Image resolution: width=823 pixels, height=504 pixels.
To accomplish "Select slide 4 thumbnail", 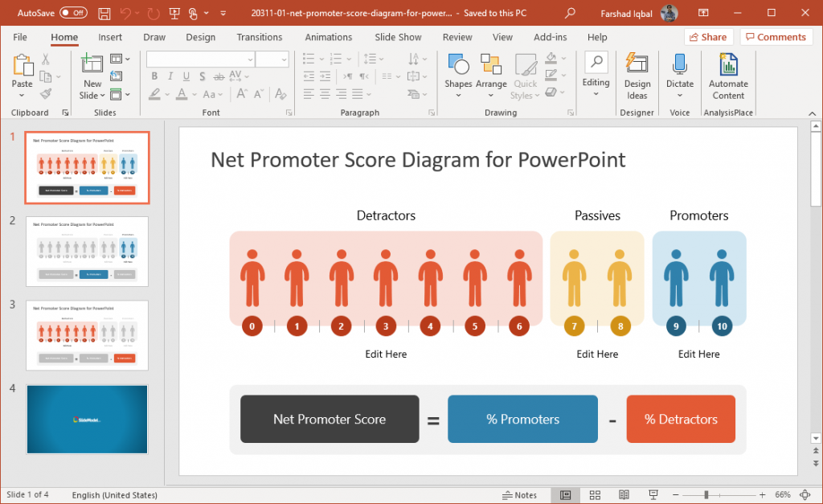I will pos(87,419).
